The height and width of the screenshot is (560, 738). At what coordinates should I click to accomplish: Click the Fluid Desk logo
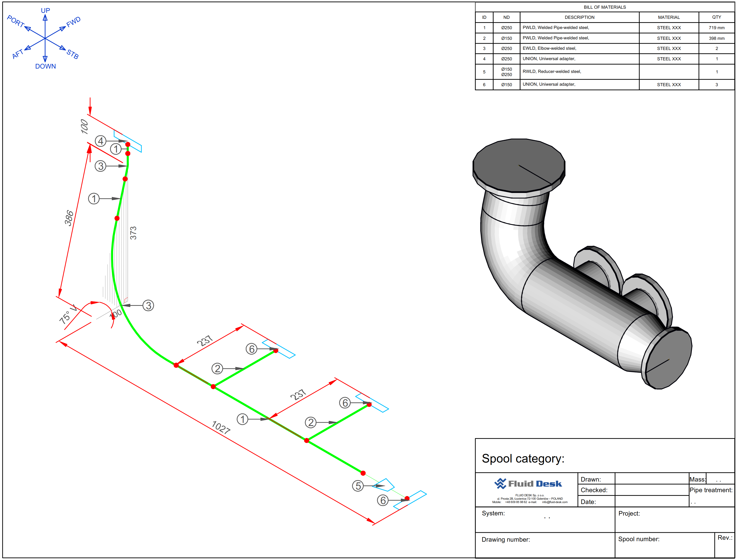pyautogui.click(x=528, y=483)
